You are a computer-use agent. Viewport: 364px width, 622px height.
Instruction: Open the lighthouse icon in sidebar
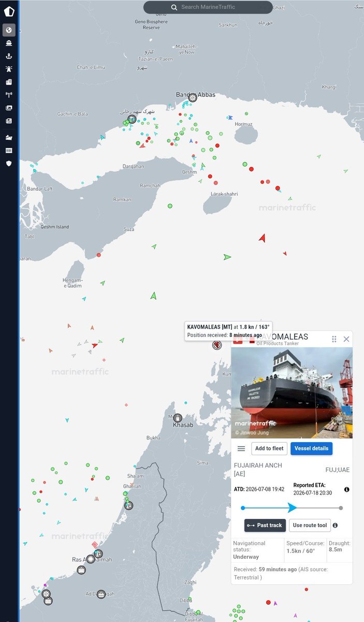(x=9, y=68)
